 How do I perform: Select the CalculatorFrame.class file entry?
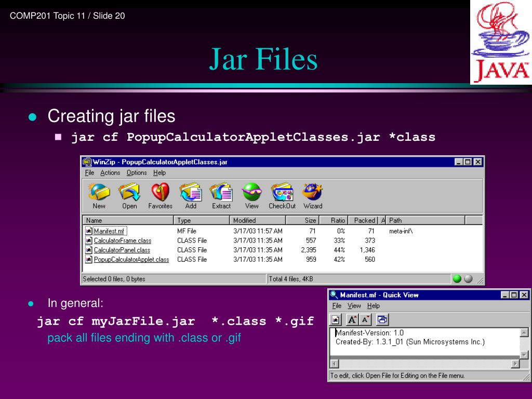click(x=123, y=241)
